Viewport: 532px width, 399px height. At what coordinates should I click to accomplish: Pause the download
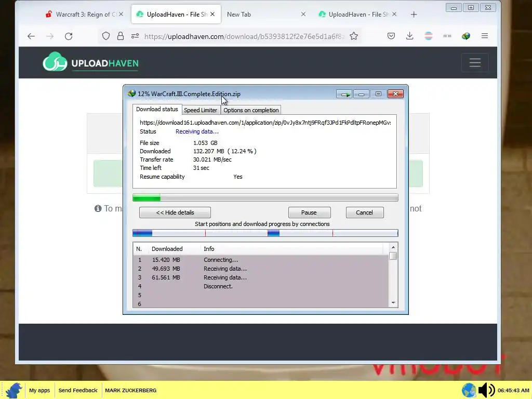coord(309,212)
